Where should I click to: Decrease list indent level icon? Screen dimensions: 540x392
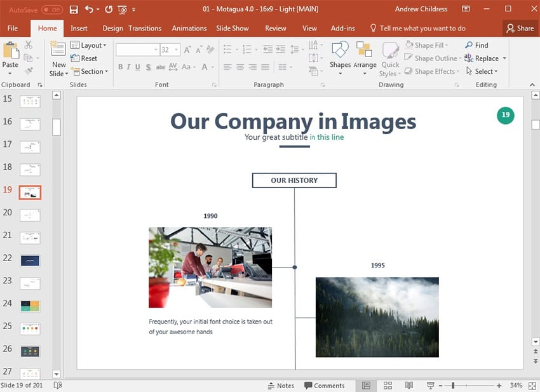click(267, 50)
